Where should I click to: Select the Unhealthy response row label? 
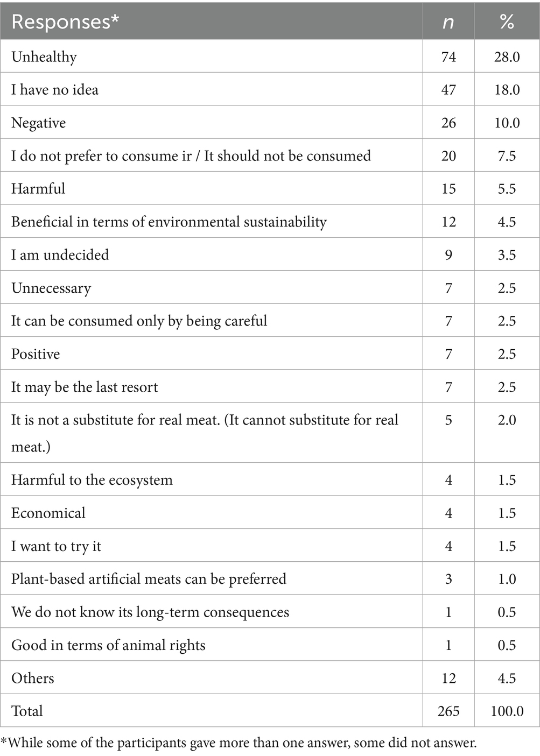pos(44,56)
